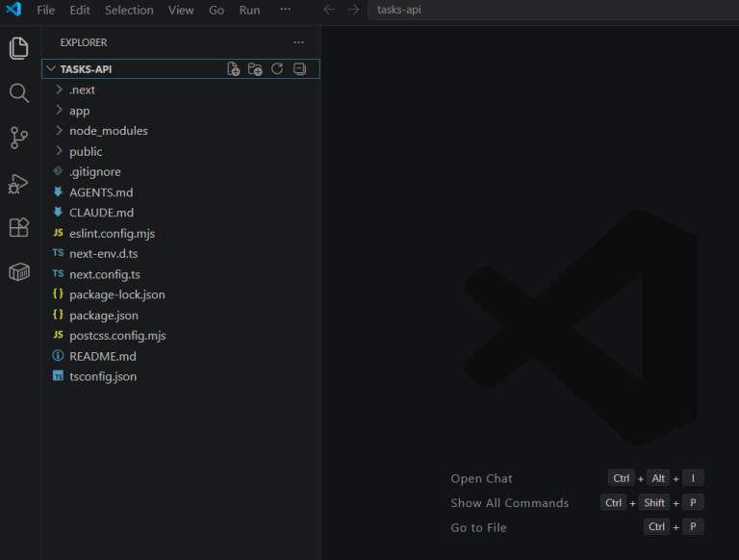Click the markdown icon beside CLAUDE.md
Screen dimensions: 739x560
(x=58, y=212)
